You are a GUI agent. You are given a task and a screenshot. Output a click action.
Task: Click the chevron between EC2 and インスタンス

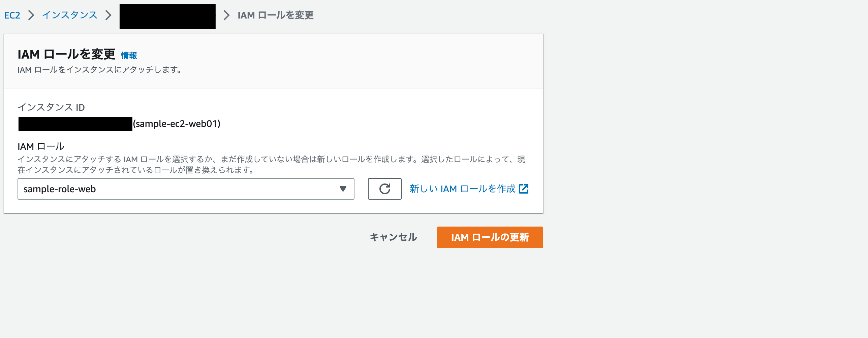pyautogui.click(x=31, y=15)
